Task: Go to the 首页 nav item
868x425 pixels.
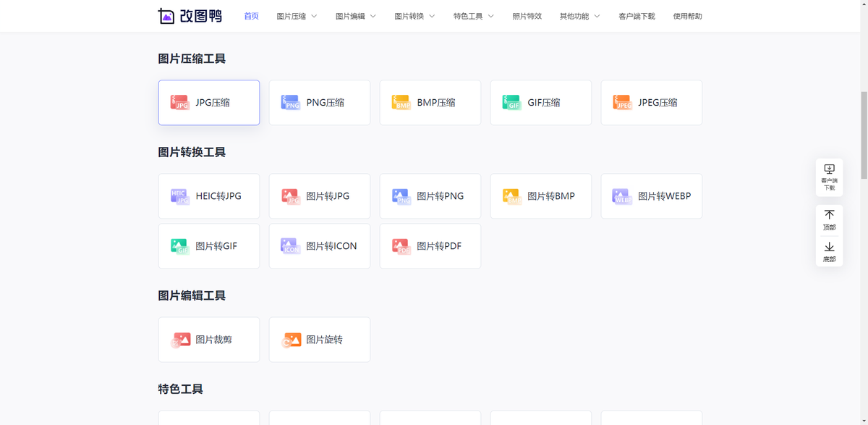Action: coord(251,16)
